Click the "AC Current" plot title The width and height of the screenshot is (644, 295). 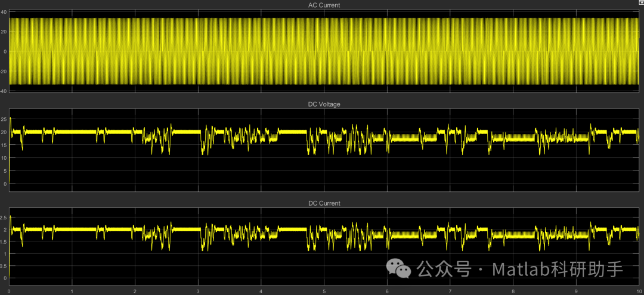[324, 5]
